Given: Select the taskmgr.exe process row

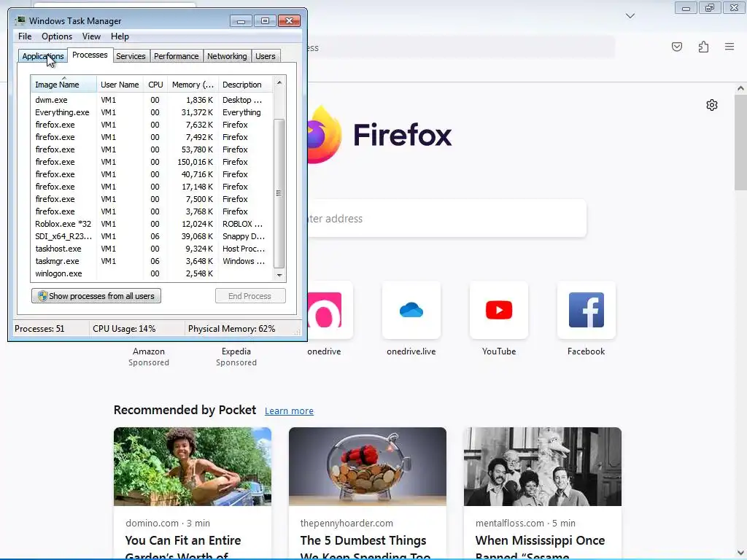Looking at the screenshot, I should (152, 261).
